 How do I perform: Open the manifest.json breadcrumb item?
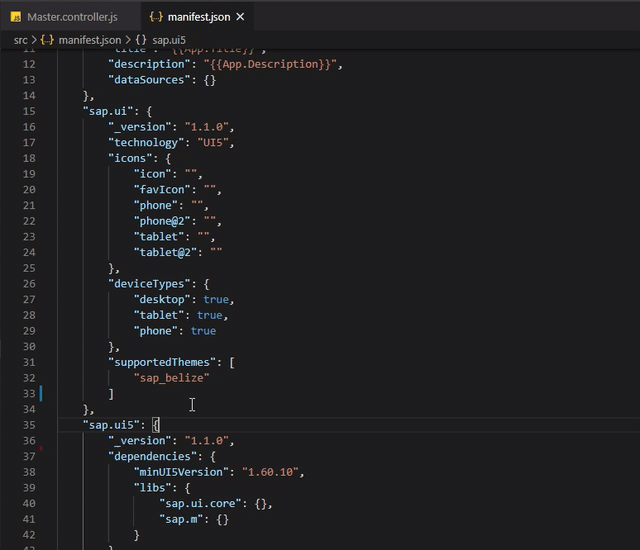click(x=90, y=40)
